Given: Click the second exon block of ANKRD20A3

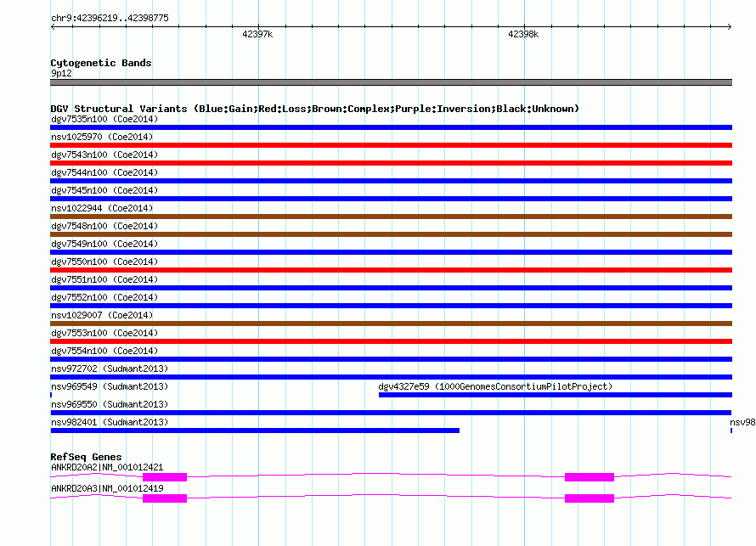Looking at the screenshot, I should (590, 498).
